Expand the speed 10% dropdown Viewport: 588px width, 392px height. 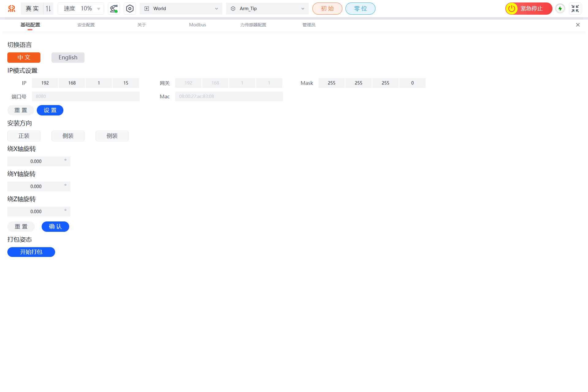pyautogui.click(x=81, y=9)
